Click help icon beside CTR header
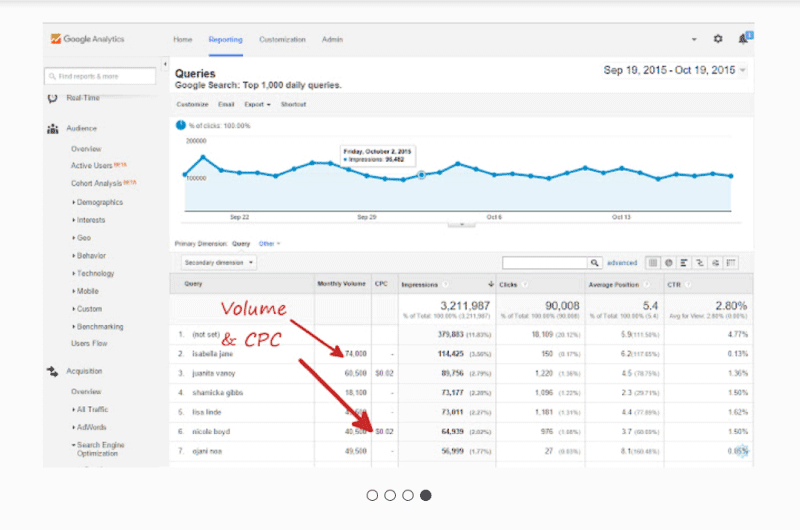The width and height of the screenshot is (800, 530). pos(688,285)
